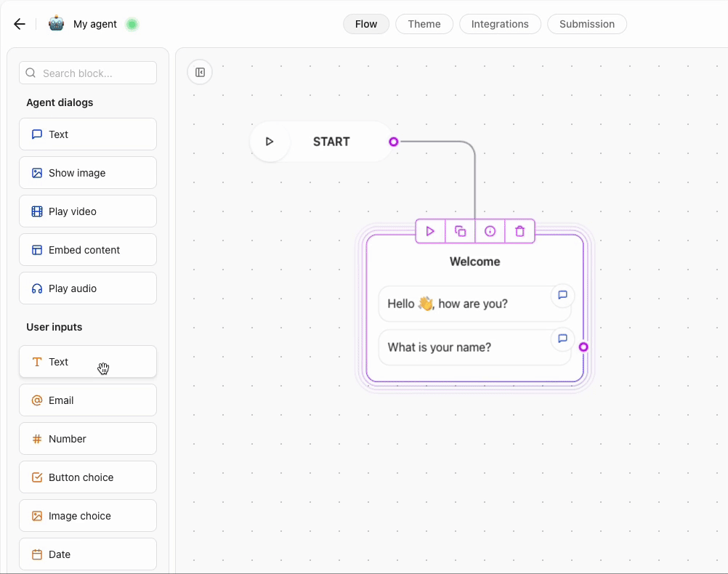Click the My agent avatar icon
Viewport: 728px width, 574px height.
click(x=56, y=23)
